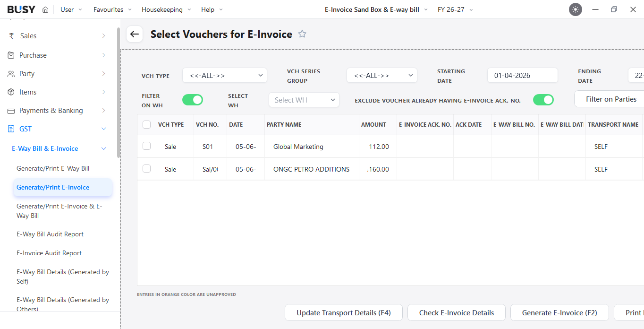The height and width of the screenshot is (329, 644).
Task: Open E-Invoice Audit Report
Action: pos(49,253)
